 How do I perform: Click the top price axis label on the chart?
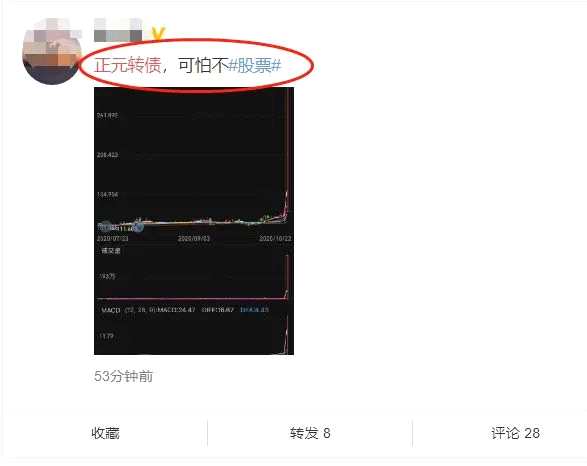pos(107,116)
